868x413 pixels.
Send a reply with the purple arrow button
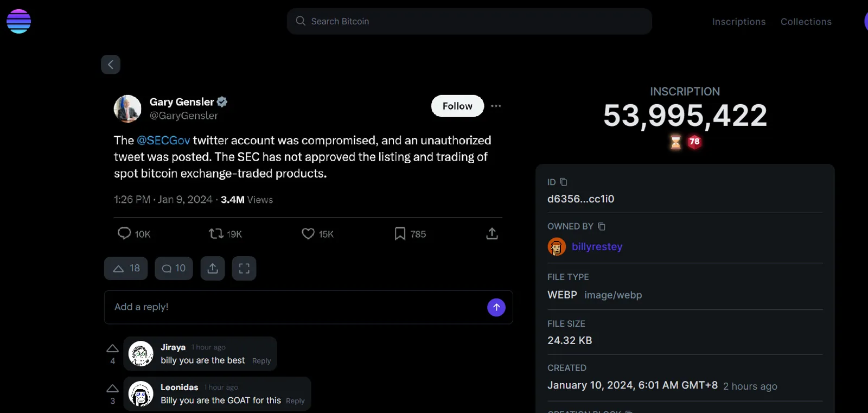(496, 307)
